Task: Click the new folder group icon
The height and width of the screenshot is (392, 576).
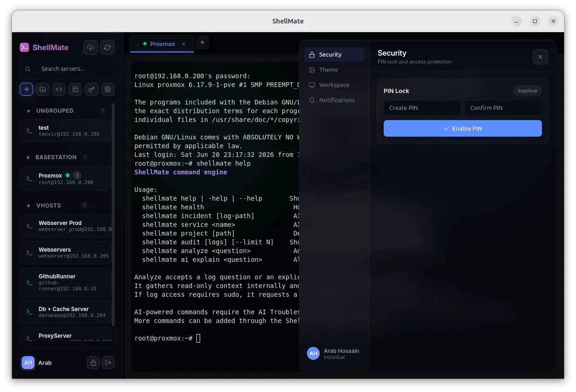Action: (43, 89)
